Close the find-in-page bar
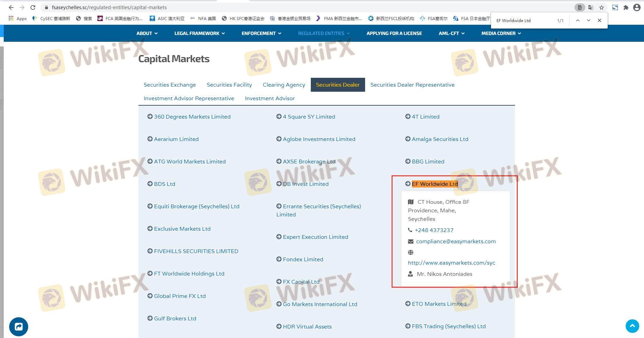The image size is (644, 338). pos(600,20)
